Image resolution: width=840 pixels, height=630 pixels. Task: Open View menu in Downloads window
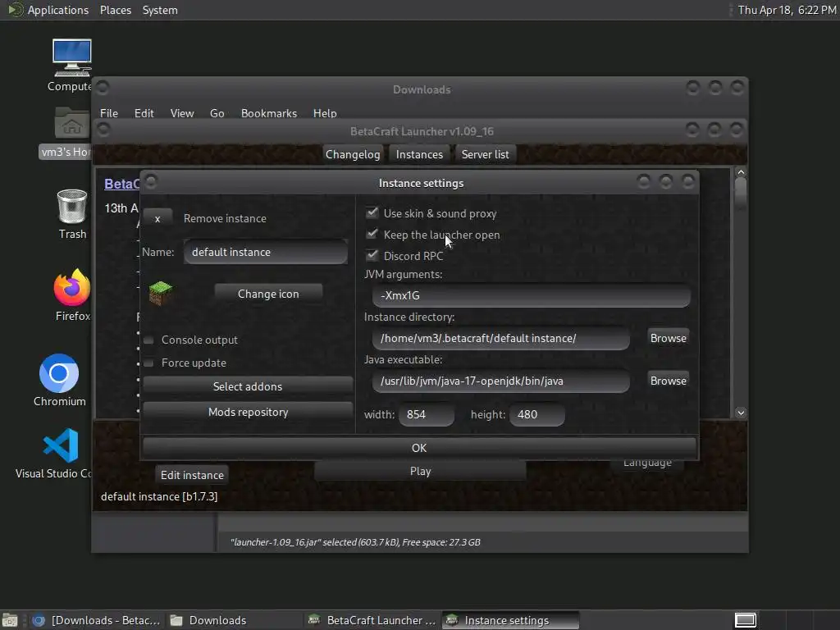181,113
